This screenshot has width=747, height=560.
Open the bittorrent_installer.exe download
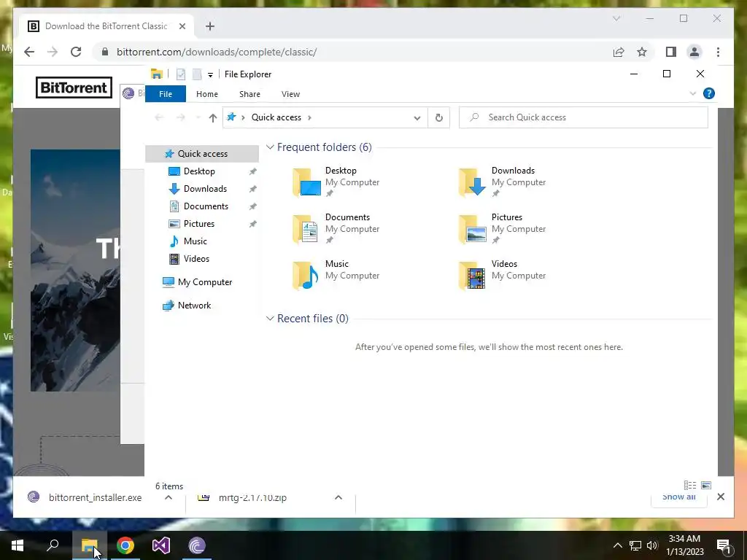pos(95,497)
